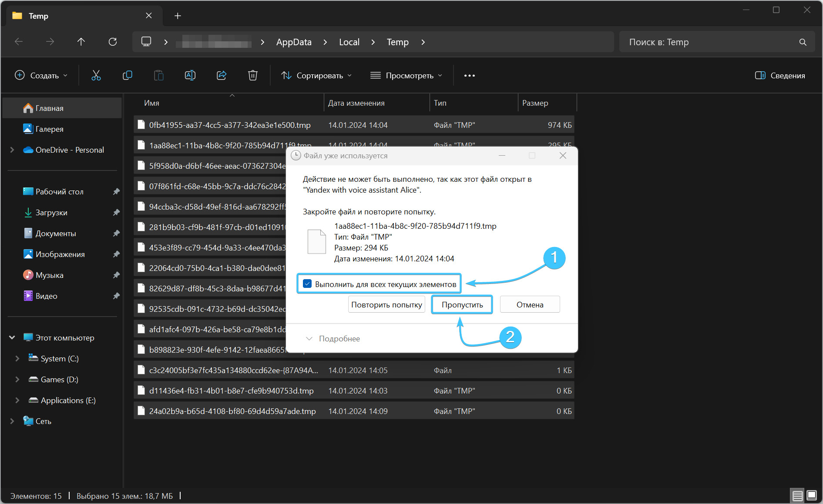Click the Cut scissors icon

(96, 76)
